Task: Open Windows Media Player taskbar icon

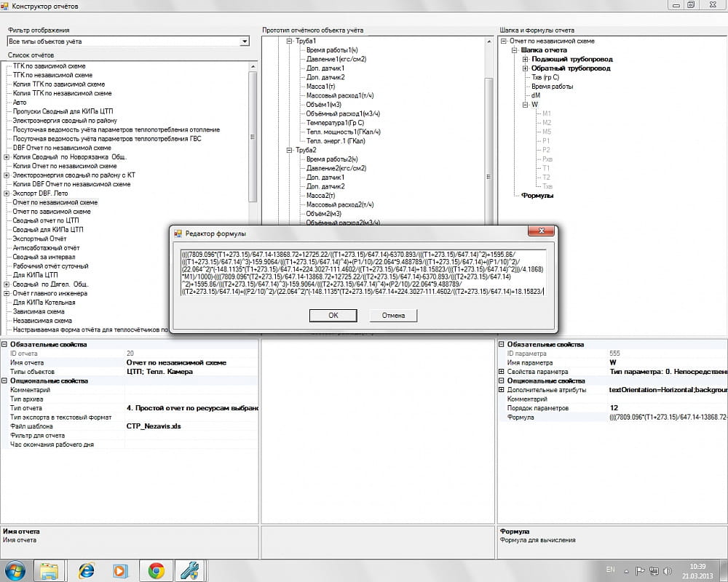Action: point(121,570)
